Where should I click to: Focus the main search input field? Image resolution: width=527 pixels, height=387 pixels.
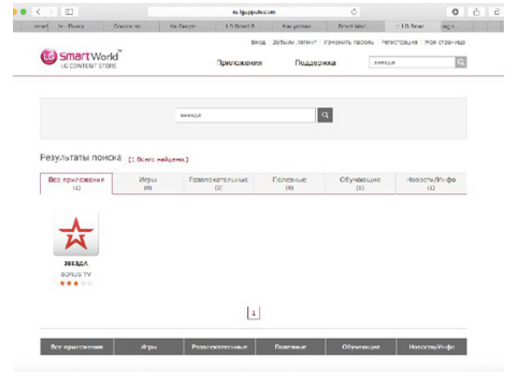(245, 115)
